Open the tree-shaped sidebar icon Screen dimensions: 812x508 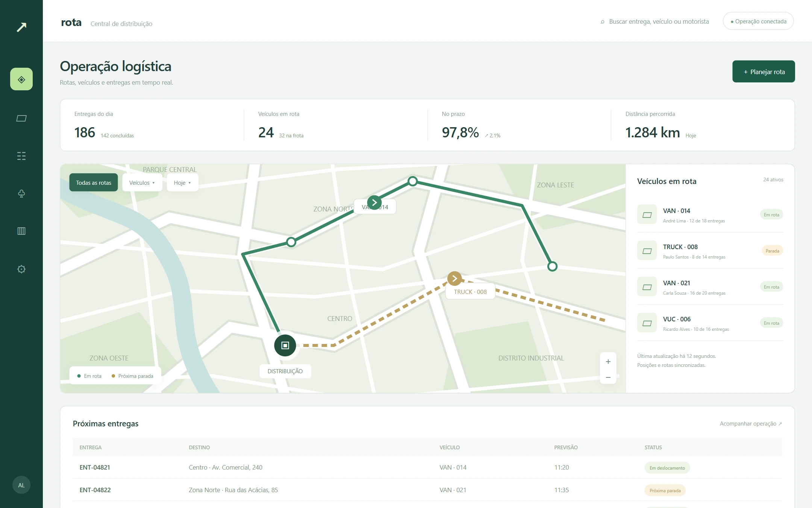21,193
